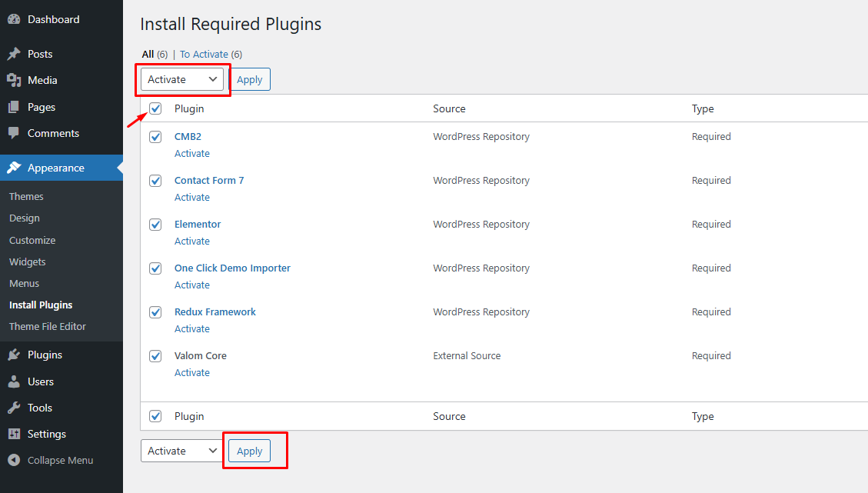Viewport: 868px width, 493px height.
Task: Open Comments via the speech bubble icon
Action: click(14, 134)
